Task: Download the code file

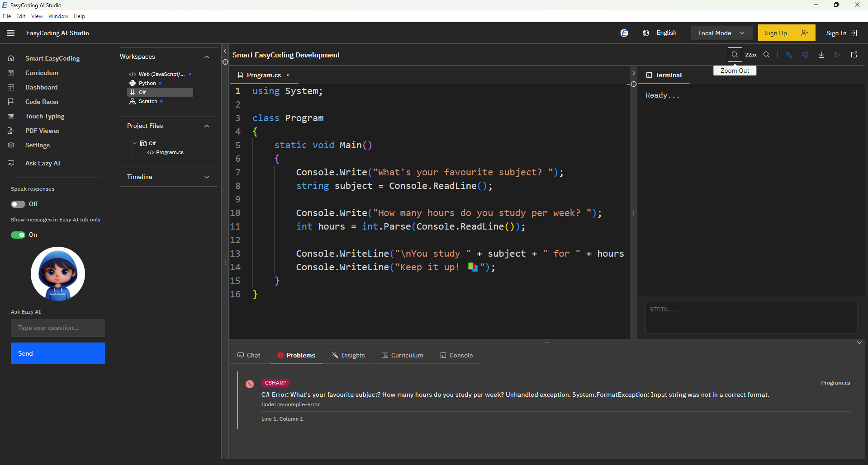Action: (821, 55)
